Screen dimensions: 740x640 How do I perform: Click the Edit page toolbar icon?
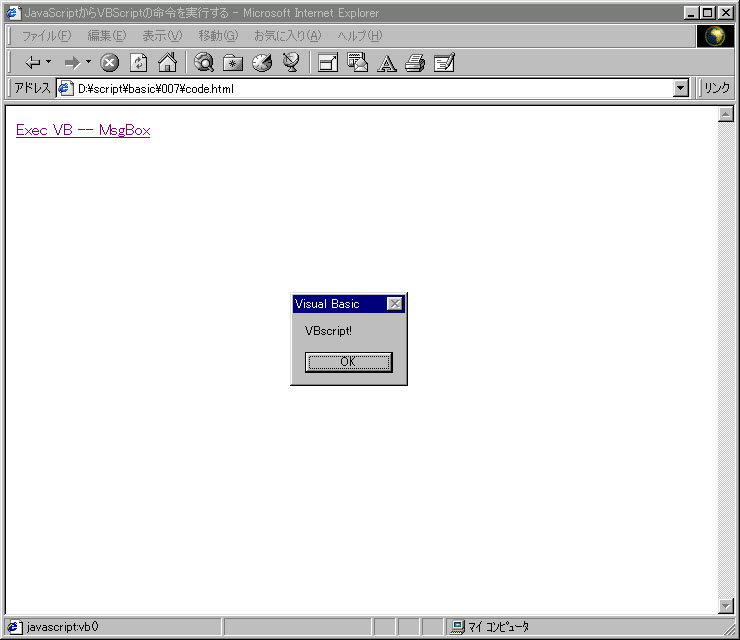(x=444, y=62)
